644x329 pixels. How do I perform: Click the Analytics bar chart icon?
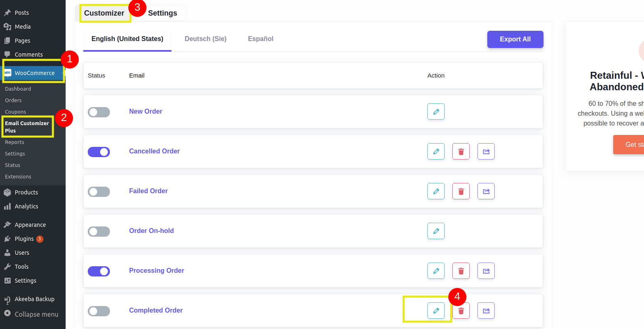point(7,206)
